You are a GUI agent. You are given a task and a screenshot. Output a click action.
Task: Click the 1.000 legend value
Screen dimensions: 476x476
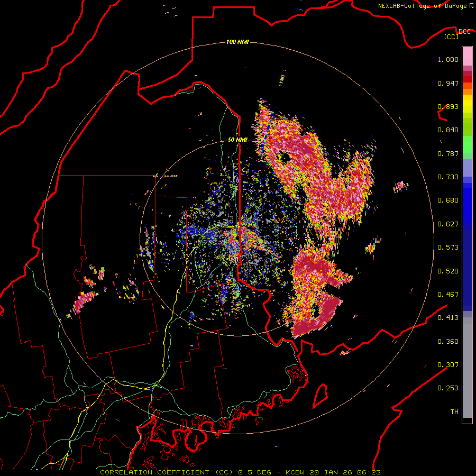448,59
